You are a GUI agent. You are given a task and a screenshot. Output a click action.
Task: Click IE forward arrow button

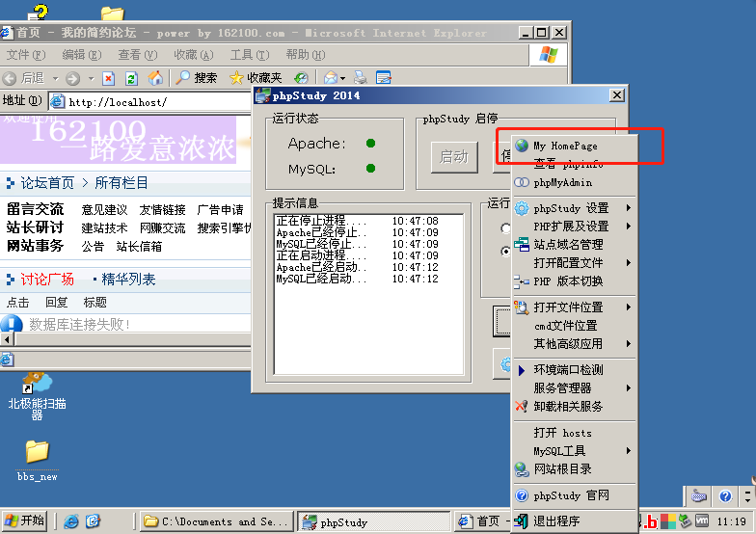73,78
